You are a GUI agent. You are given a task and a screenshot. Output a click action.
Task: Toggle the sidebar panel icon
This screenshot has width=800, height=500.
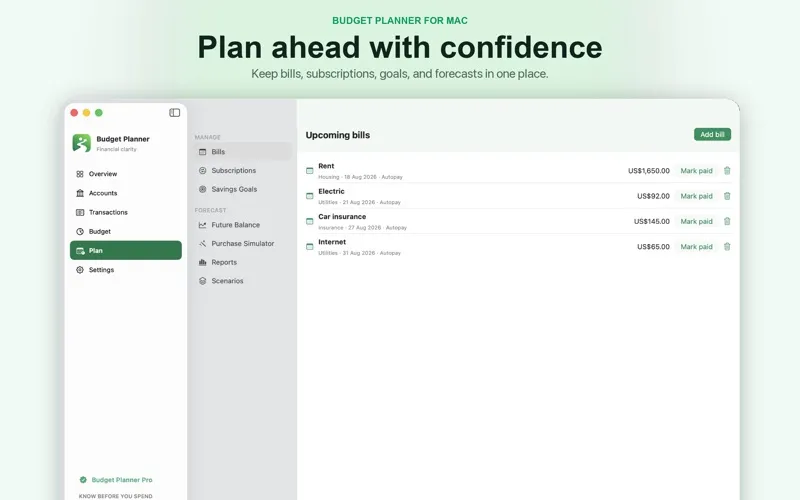[x=174, y=112]
